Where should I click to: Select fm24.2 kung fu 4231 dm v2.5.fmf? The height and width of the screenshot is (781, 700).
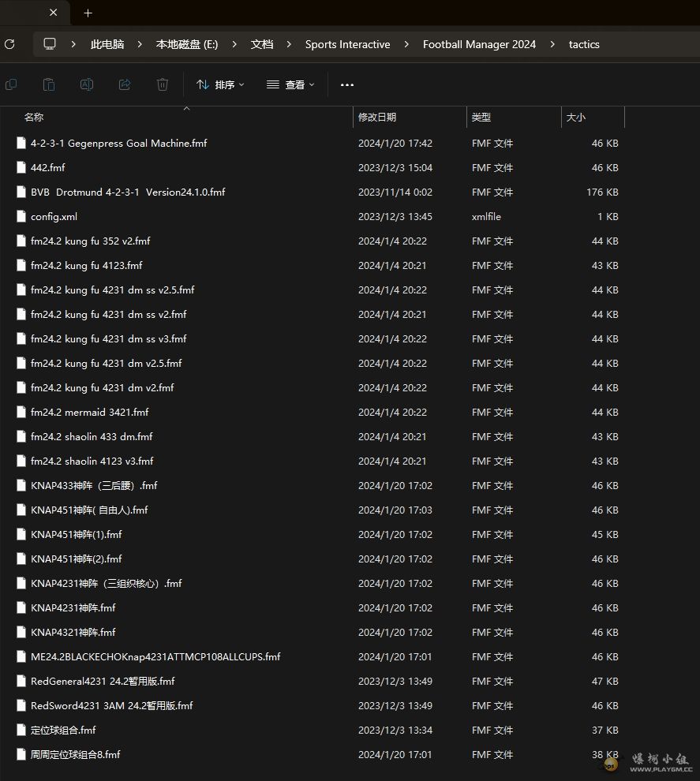(x=106, y=363)
